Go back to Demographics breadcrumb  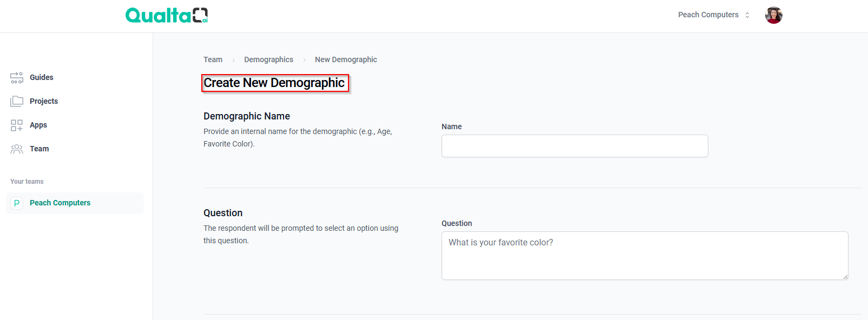pyautogui.click(x=268, y=59)
